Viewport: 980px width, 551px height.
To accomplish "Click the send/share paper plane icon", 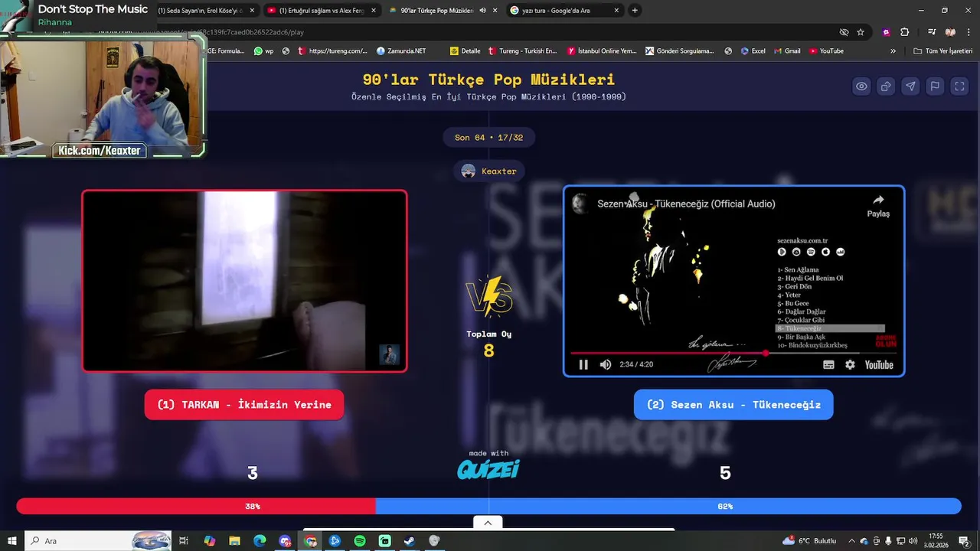I will (910, 86).
